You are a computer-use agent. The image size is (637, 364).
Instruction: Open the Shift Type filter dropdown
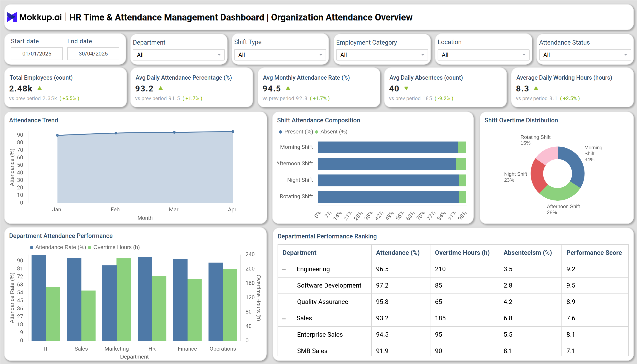pyautogui.click(x=280, y=55)
